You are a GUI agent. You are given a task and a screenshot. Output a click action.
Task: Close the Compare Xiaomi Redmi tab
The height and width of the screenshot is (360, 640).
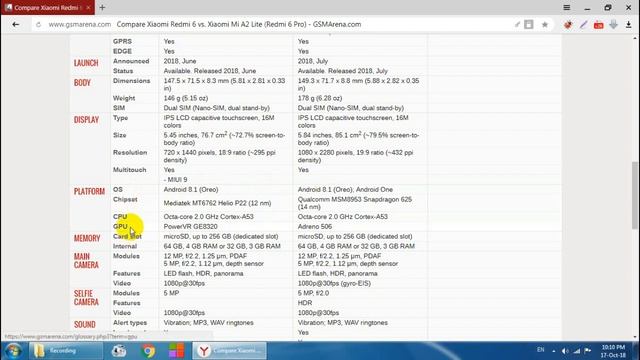[88, 7]
